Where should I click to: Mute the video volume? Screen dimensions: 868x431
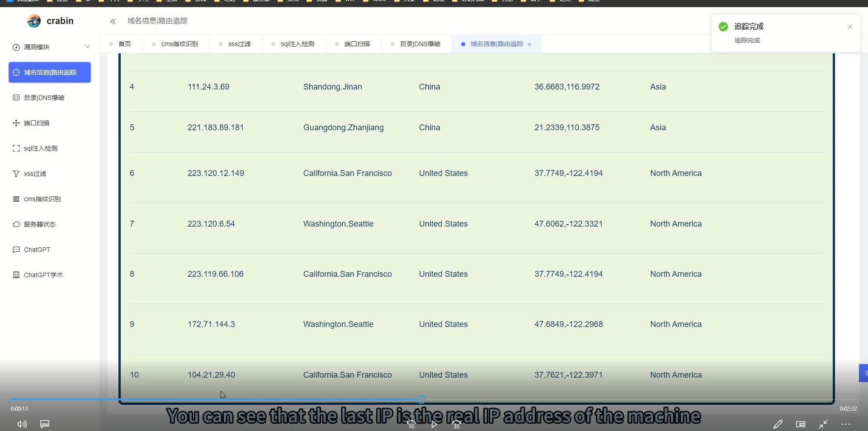tap(22, 424)
